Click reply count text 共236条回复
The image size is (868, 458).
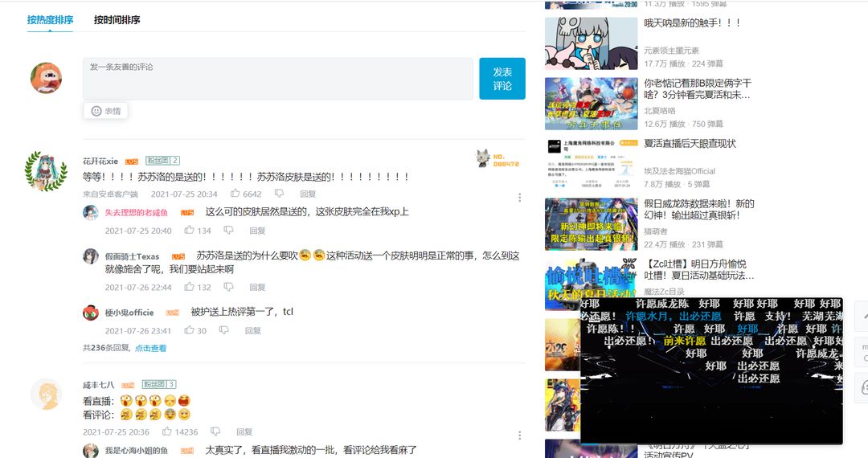(x=107, y=348)
